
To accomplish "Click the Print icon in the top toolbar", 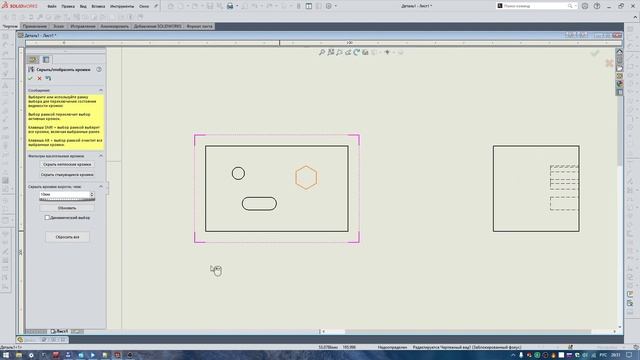I will click(x=230, y=6).
